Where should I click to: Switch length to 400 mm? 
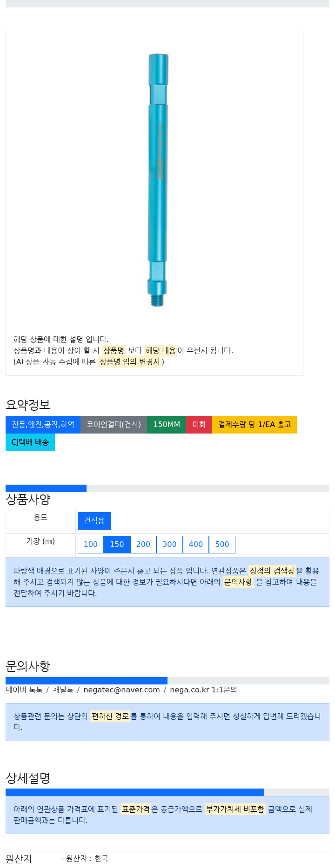196,544
